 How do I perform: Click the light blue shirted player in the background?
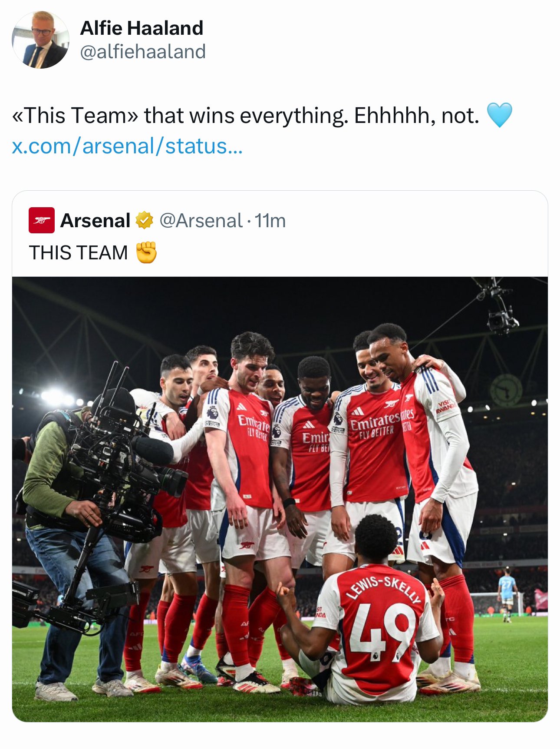(x=506, y=592)
